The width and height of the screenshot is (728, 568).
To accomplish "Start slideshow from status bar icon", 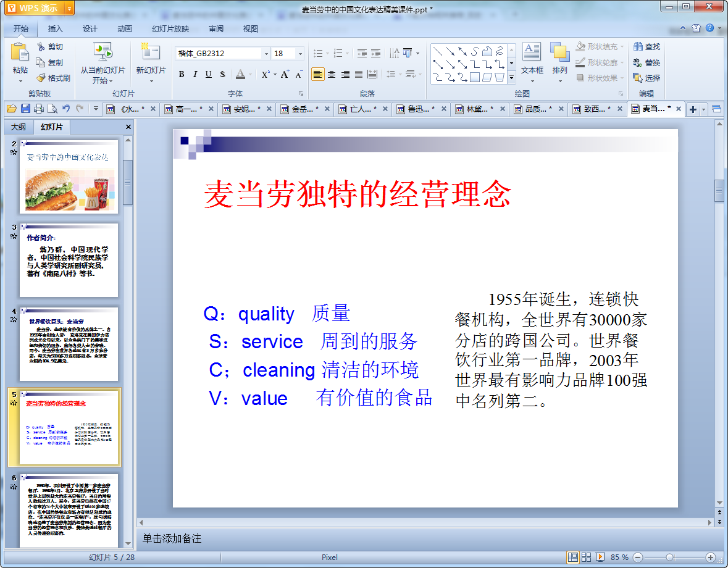I will point(600,557).
